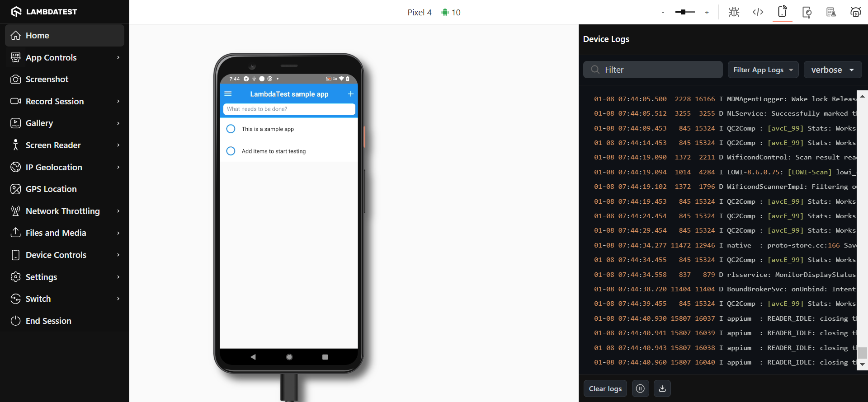Zoom out with the minus icon

tap(663, 12)
